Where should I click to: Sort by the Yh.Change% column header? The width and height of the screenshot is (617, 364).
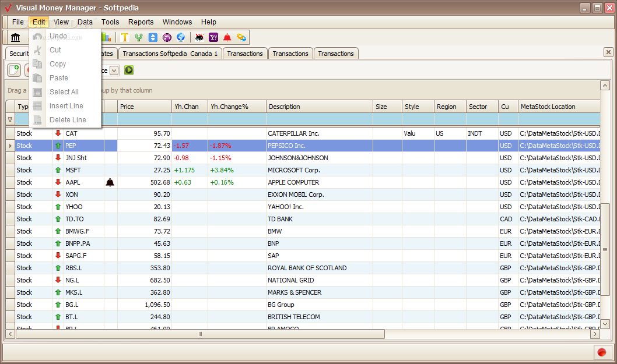[237, 107]
